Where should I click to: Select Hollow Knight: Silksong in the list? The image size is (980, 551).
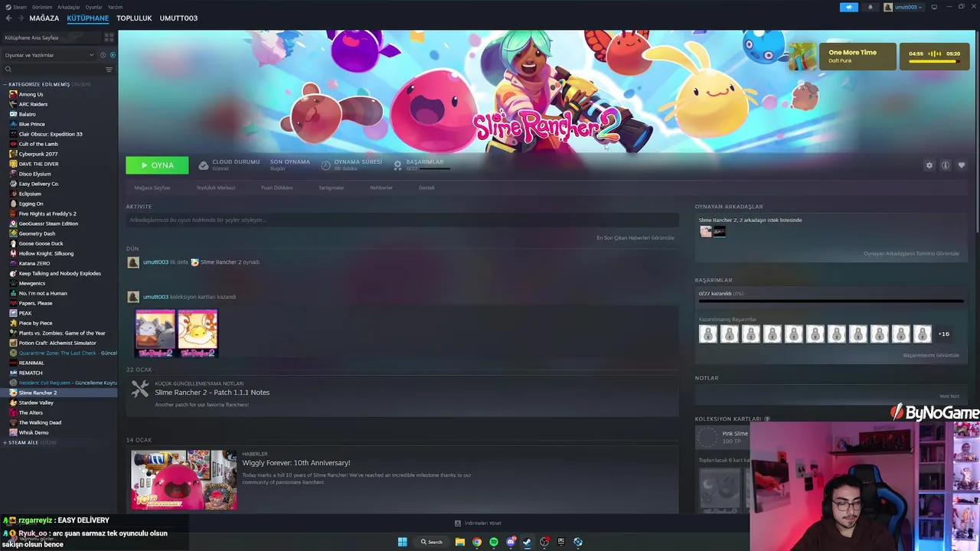point(46,253)
